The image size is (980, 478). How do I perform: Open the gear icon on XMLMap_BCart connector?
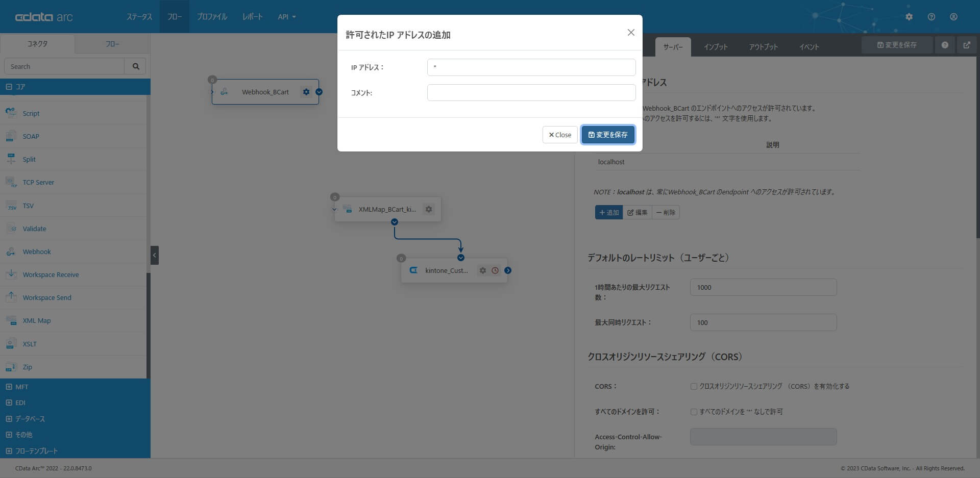click(429, 209)
